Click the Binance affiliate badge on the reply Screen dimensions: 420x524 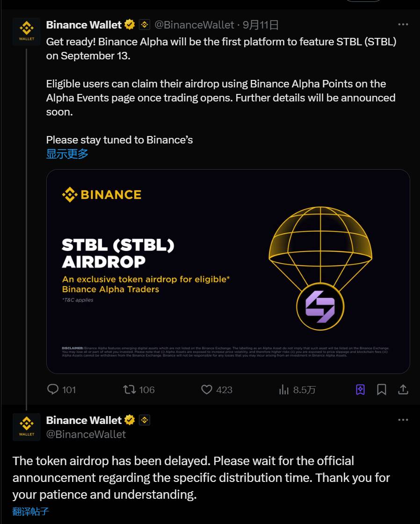pos(145,420)
